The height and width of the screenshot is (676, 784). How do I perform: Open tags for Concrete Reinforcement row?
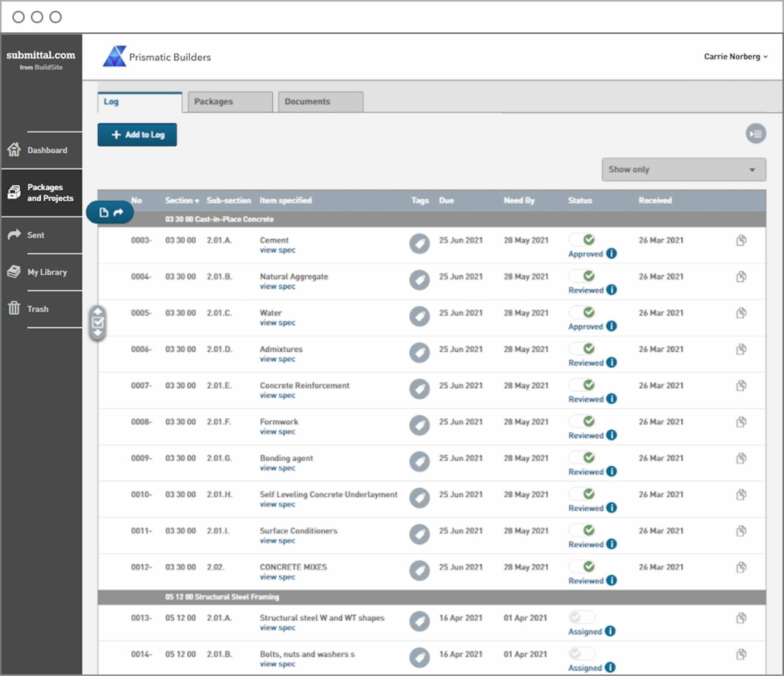(419, 389)
